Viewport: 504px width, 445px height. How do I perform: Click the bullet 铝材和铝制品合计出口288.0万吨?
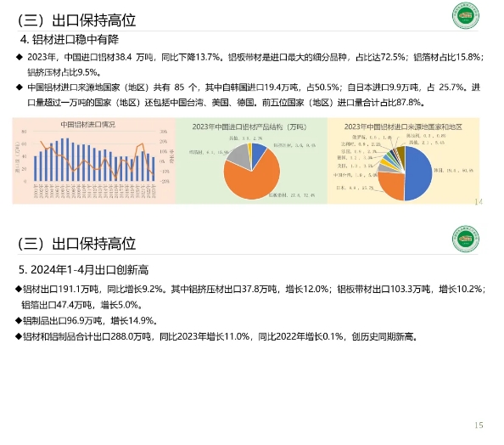coord(217,336)
